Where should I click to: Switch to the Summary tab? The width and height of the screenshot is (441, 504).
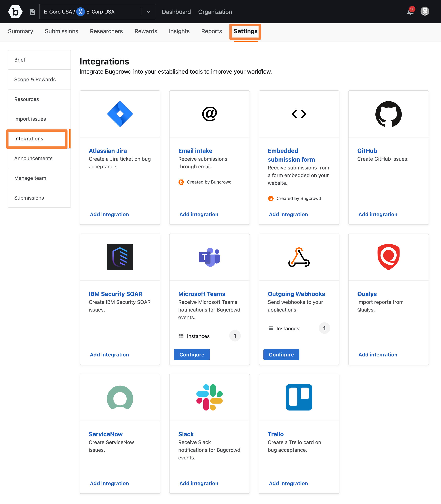click(20, 31)
